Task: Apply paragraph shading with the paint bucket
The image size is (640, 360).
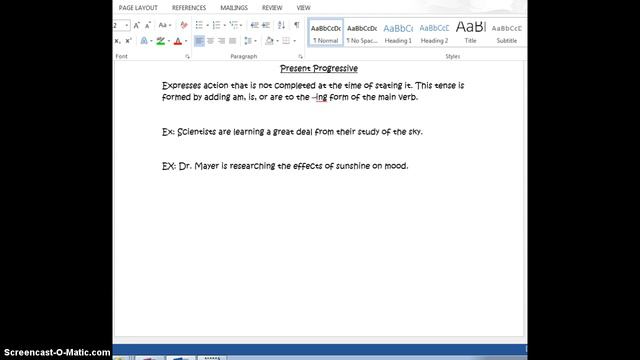Action: (x=269, y=41)
